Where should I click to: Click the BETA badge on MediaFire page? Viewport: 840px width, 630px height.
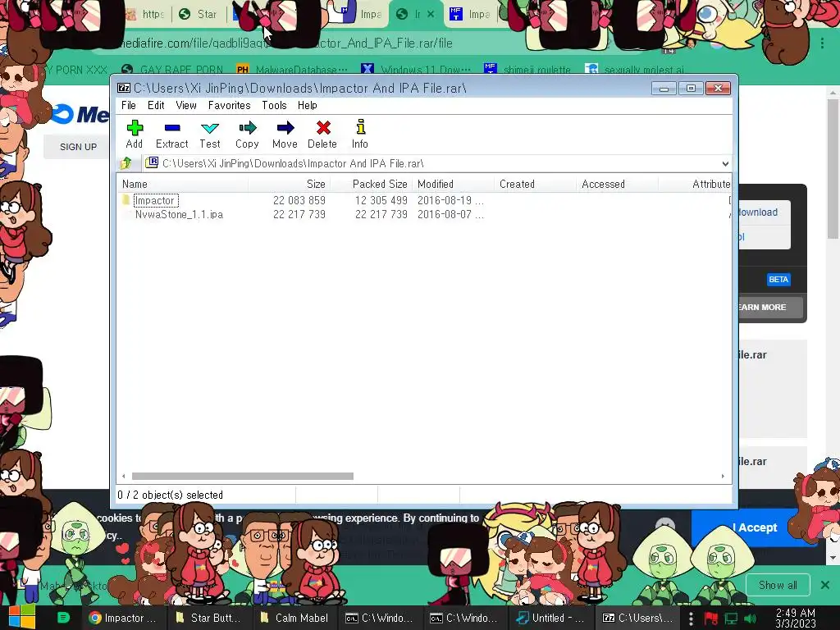click(x=778, y=280)
